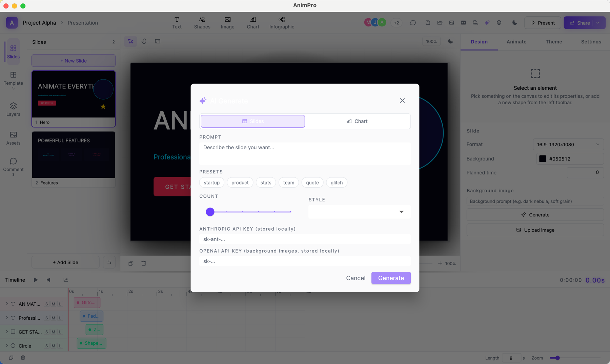
Task: Select the Chart tool in top toolbar
Action: [253, 23]
